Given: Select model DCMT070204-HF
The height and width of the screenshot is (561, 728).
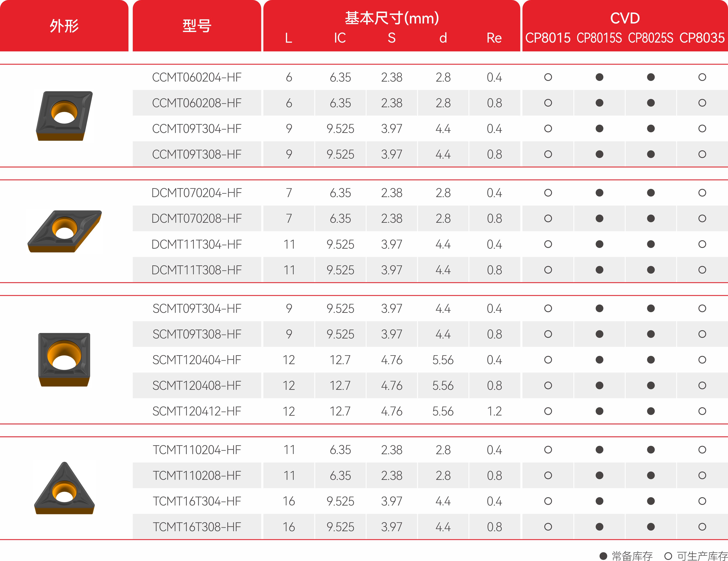Looking at the screenshot, I should (x=197, y=193).
